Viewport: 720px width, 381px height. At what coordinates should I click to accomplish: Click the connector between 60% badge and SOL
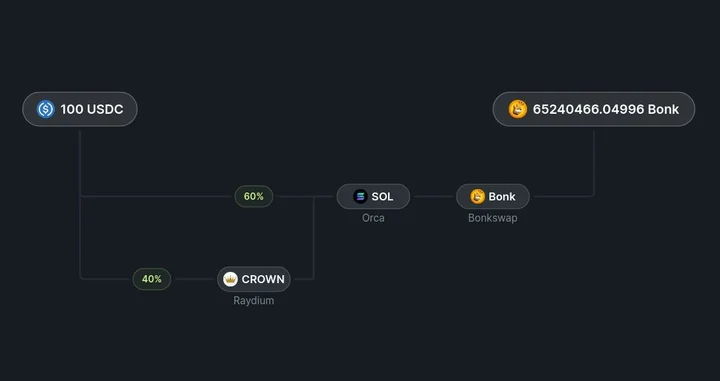[305, 196]
